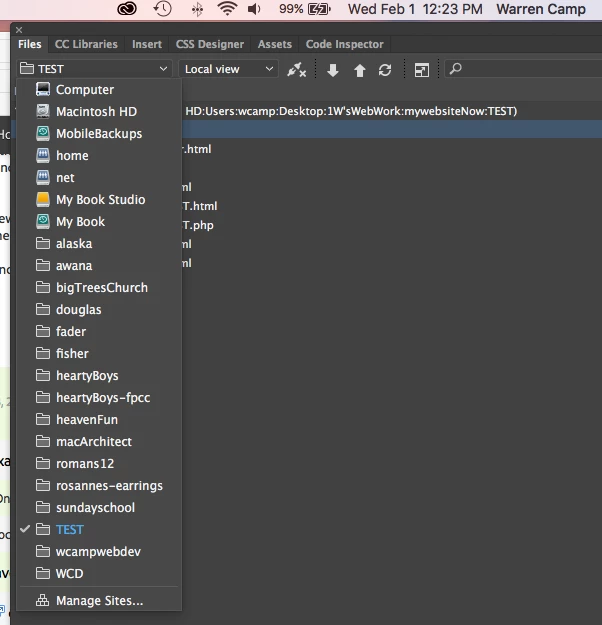Screen dimensions: 602x625
Task: Select the file ending in T.html
Action: point(200,206)
